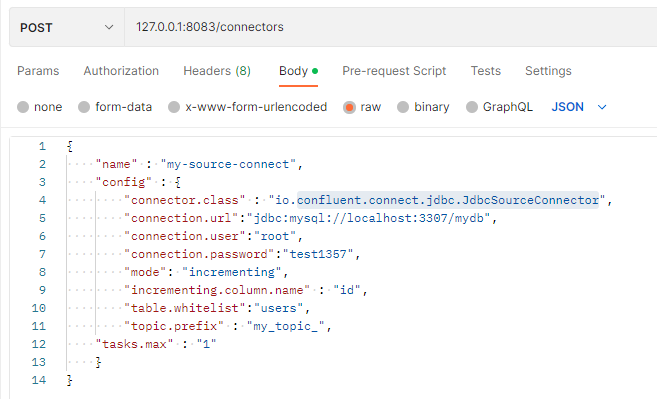657x399 pixels.
Task: Switch to the Tests tab
Action: [x=486, y=71]
